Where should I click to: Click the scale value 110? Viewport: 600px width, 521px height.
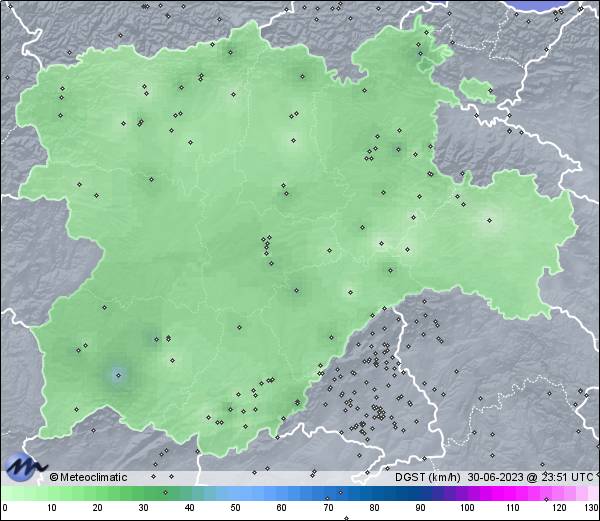[x=514, y=508]
